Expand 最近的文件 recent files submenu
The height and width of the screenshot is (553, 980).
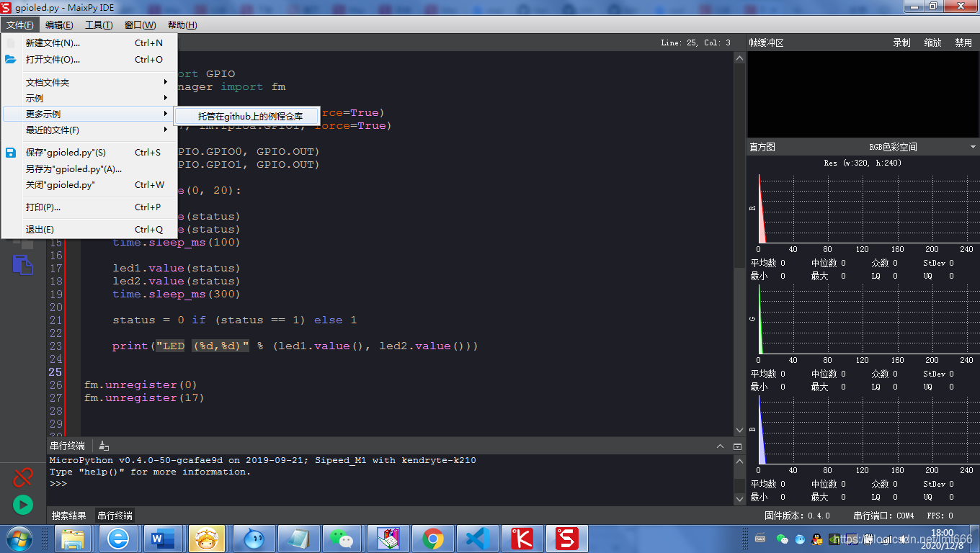pos(89,130)
